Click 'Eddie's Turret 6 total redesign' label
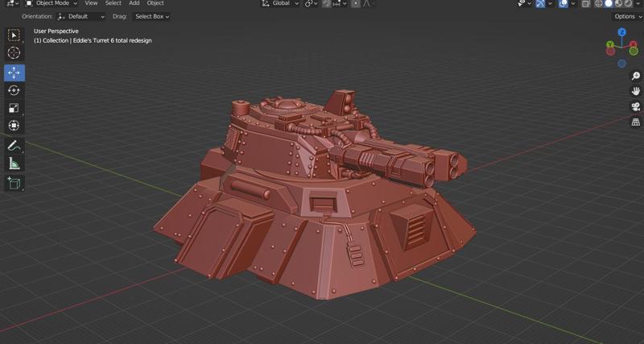Screen dimensions: 644x344 pos(113,41)
